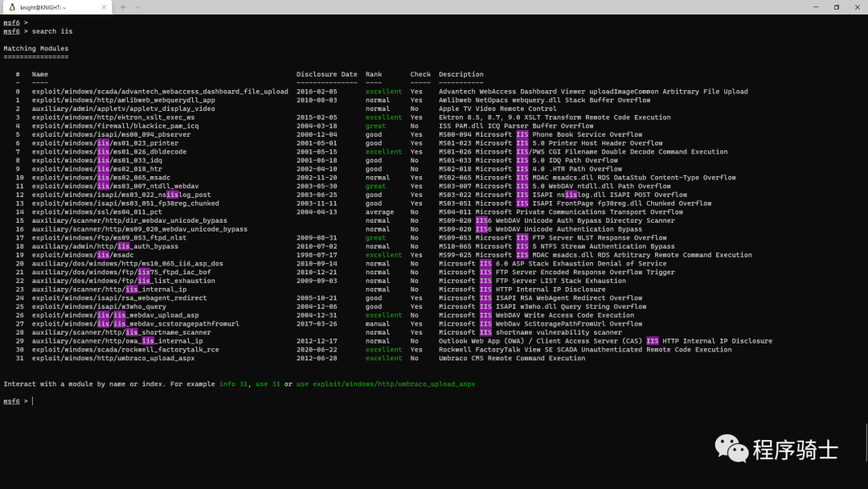Select the knight@KNIGHT: ~ tab

point(52,7)
